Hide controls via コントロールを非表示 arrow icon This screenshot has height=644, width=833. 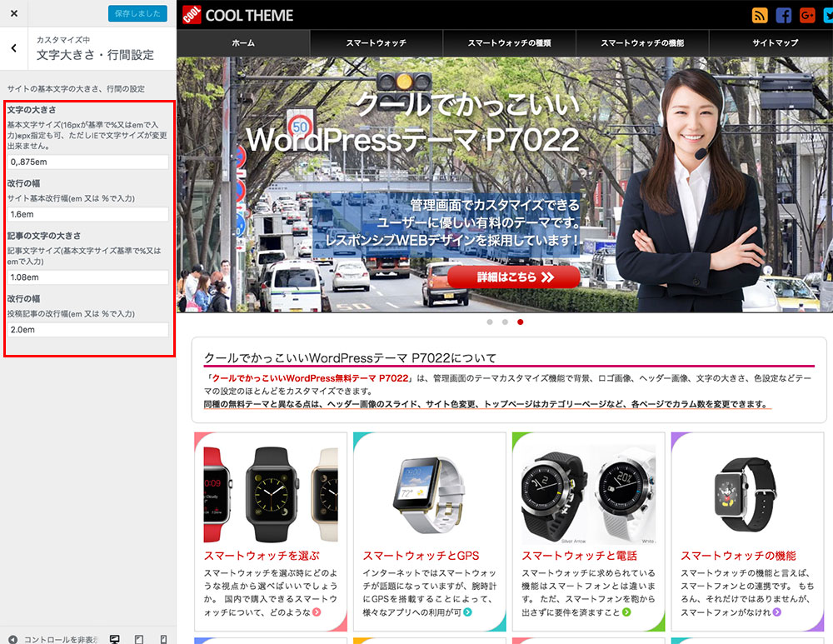[x=13, y=639]
